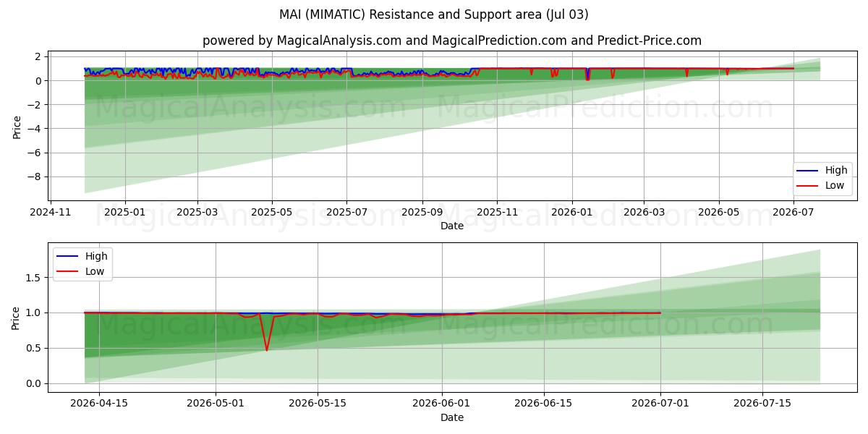Click the x-axis label '2026-05' on the top chart
This screenshot has height=434, width=868.
pos(719,213)
